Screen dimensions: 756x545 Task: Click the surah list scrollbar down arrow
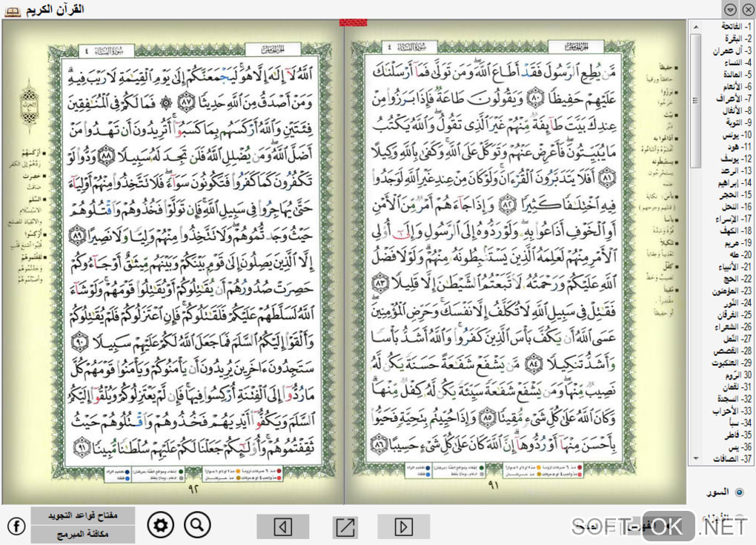tap(695, 458)
